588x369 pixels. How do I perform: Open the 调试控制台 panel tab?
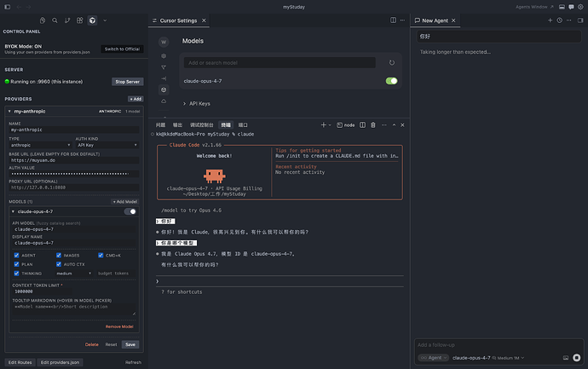(x=201, y=125)
